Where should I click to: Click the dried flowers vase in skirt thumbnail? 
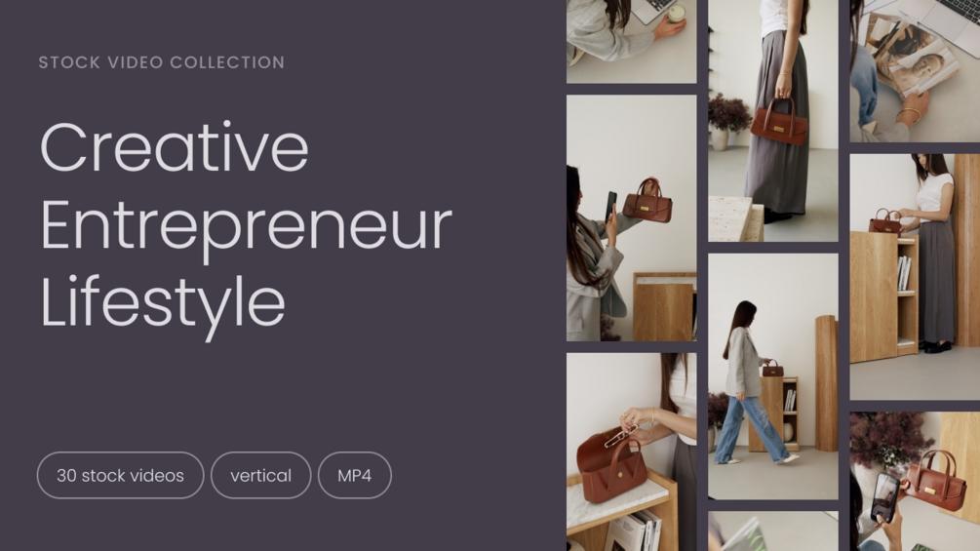(x=726, y=122)
